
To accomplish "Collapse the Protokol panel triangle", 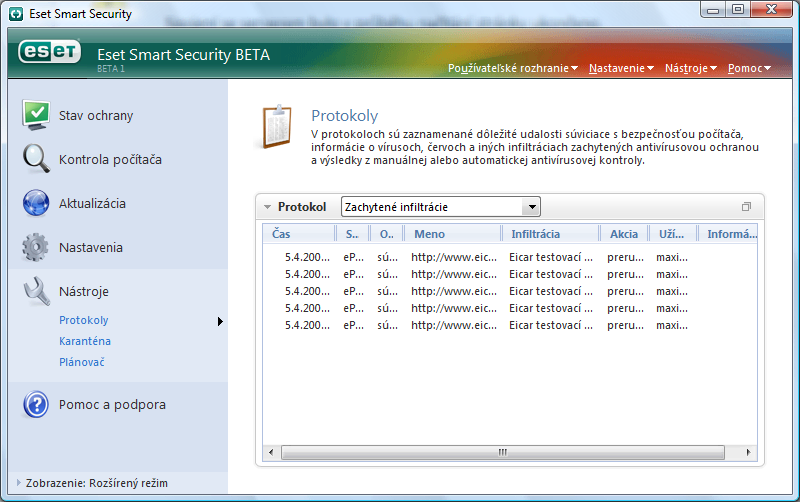I will 267,207.
